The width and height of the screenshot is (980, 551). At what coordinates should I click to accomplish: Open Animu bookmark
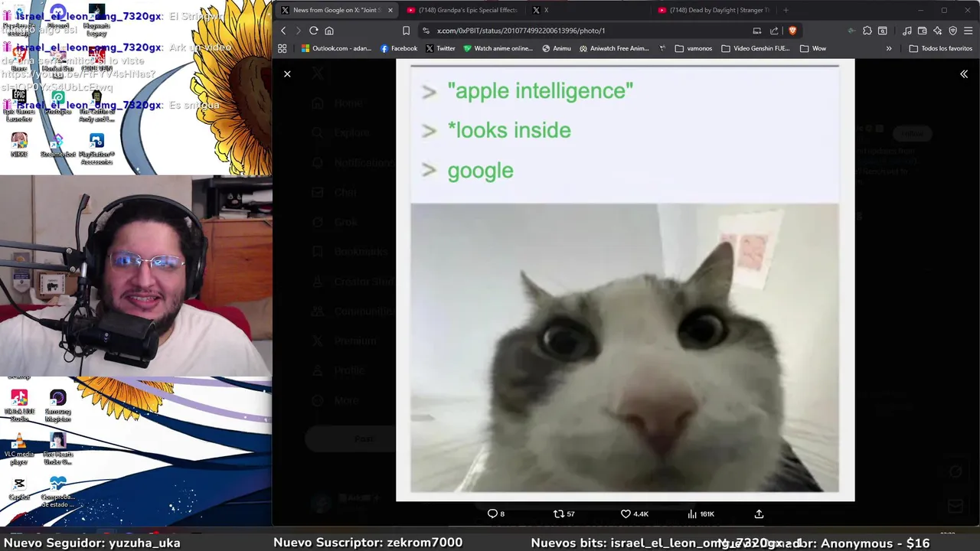pyautogui.click(x=556, y=48)
